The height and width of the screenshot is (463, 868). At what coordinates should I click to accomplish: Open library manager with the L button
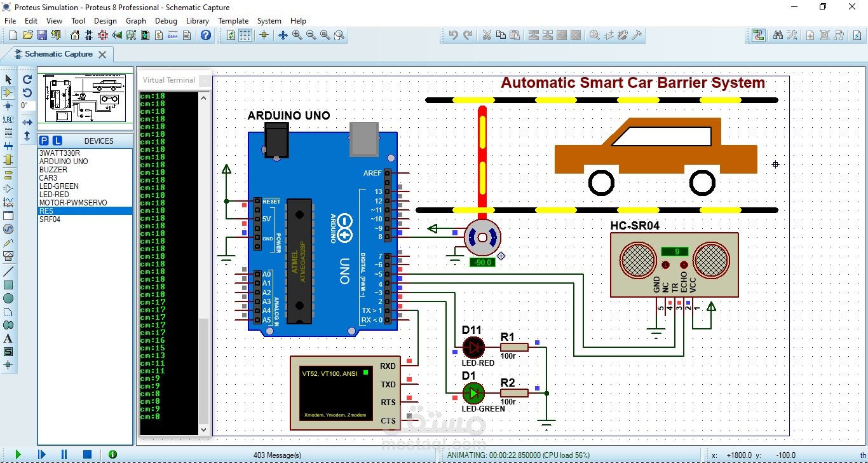click(x=57, y=141)
